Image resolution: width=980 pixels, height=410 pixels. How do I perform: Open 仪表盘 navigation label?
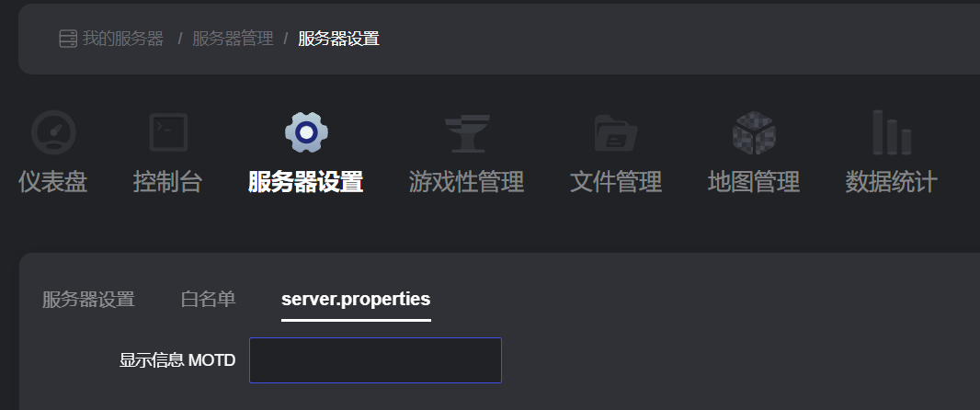point(52,183)
